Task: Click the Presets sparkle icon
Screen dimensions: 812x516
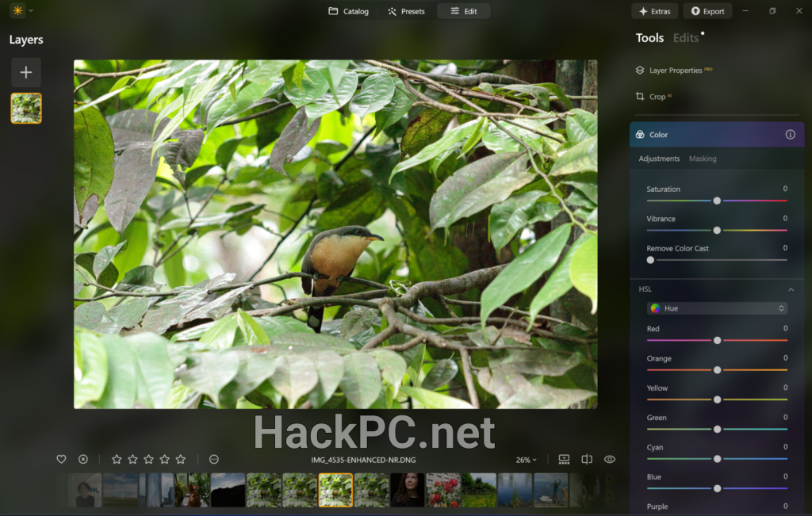Action: (x=392, y=11)
